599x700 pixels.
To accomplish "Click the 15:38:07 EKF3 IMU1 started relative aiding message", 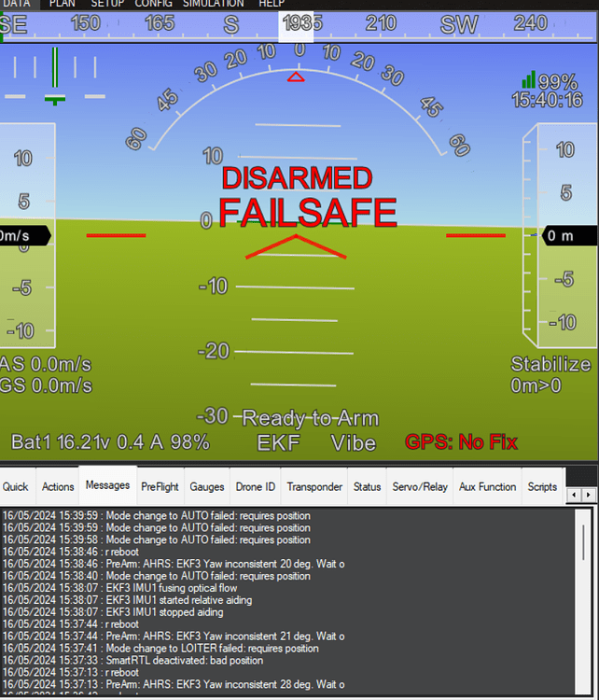I will 127,600.
